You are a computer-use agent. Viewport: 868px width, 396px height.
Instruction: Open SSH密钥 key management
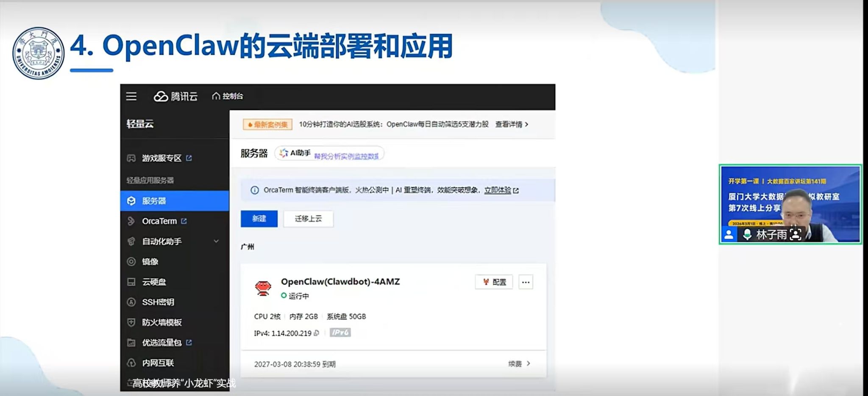pos(158,302)
